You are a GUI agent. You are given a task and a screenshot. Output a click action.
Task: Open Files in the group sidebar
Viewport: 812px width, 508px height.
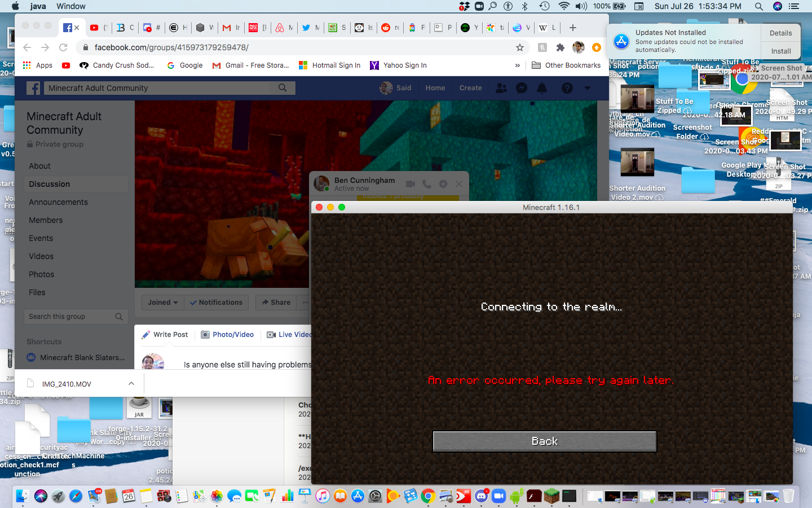tap(37, 292)
